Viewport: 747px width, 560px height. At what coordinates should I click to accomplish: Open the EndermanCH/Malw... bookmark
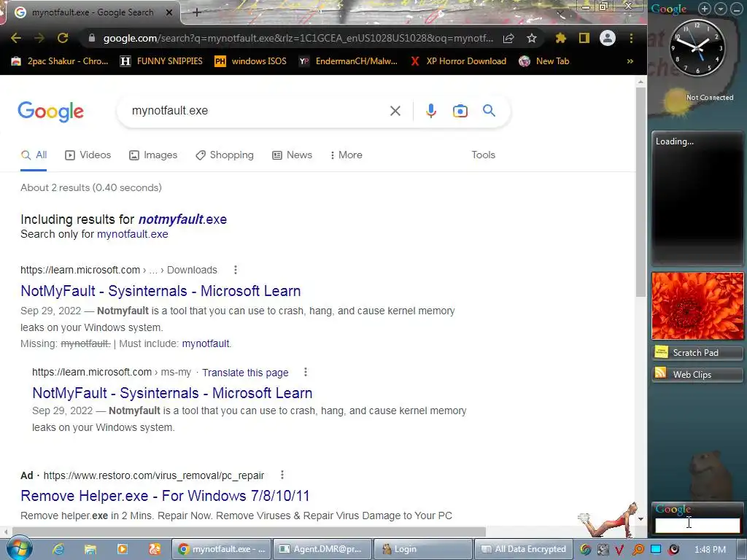click(348, 61)
